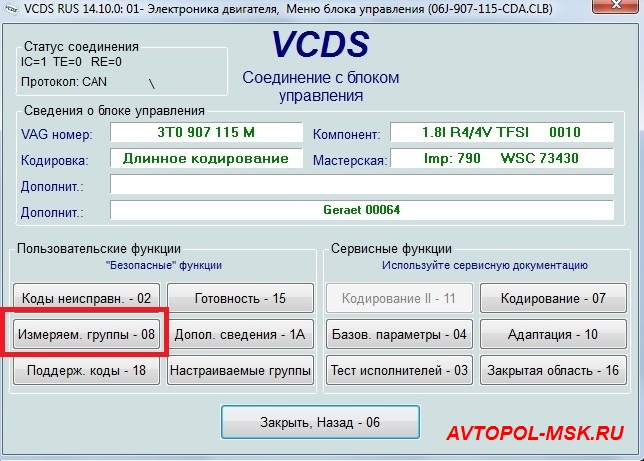The image size is (644, 461).
Task: Click the Протокол: CAN text
Action: 64,82
